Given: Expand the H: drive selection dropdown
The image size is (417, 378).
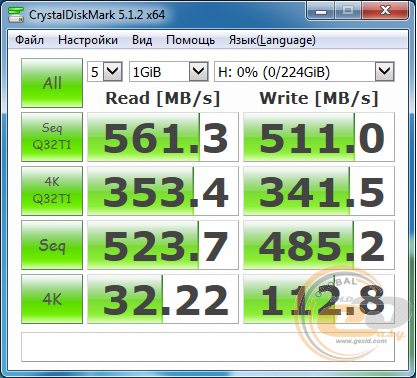Looking at the screenshot, I should [x=304, y=72].
